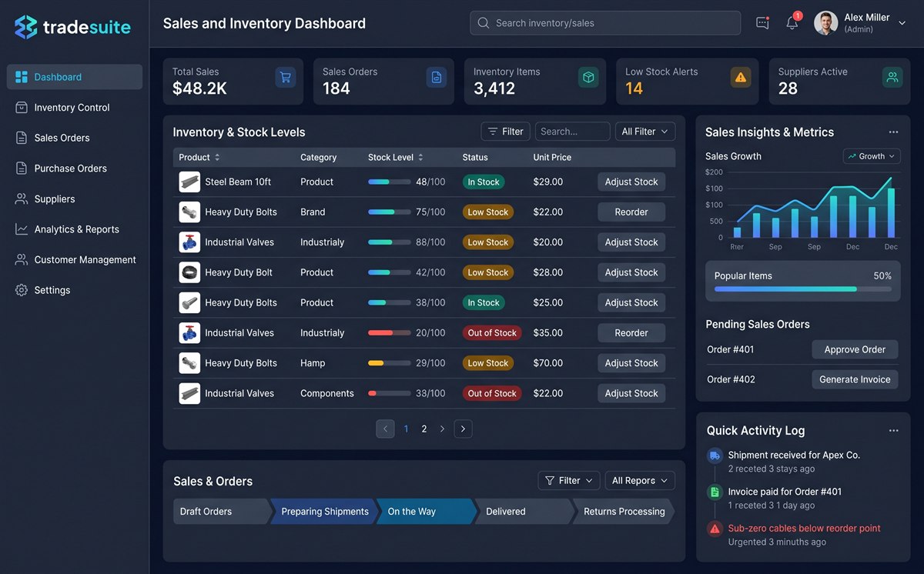Click Alex Miller's profile avatar
Image resolution: width=924 pixels, height=574 pixels.
tap(826, 23)
